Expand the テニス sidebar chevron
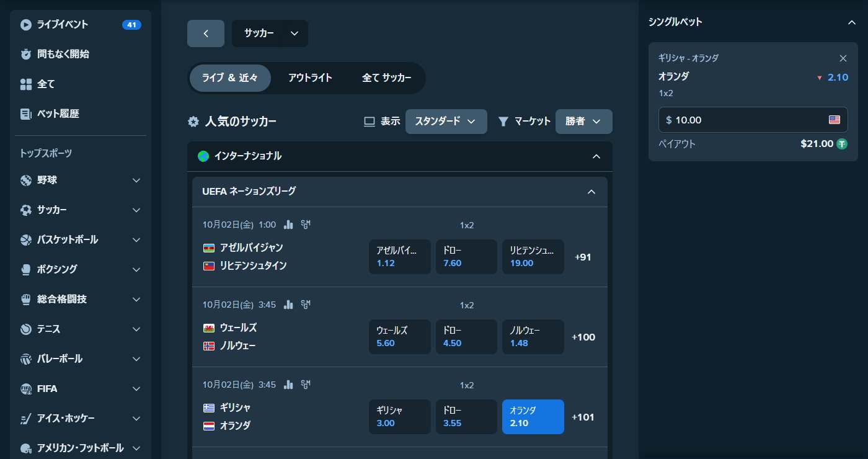868x459 pixels. (x=136, y=329)
